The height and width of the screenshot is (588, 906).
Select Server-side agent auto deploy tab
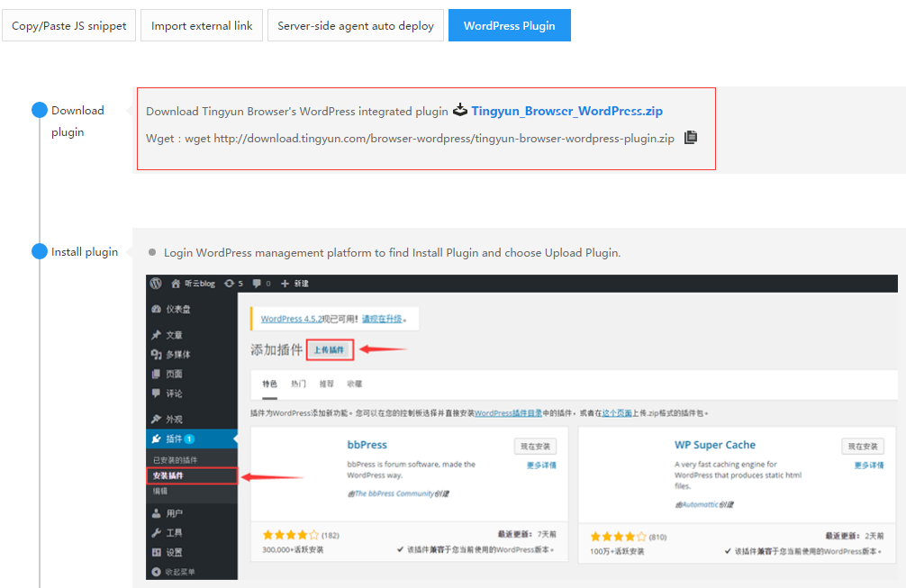(356, 26)
